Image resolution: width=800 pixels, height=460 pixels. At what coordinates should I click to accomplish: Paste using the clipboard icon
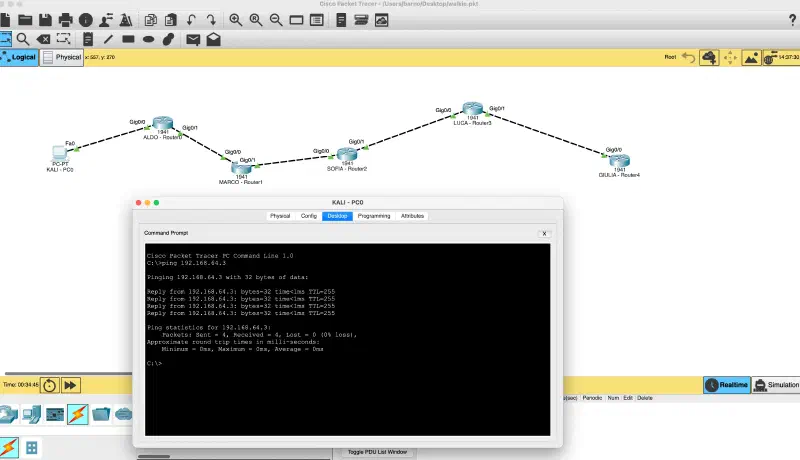pos(171,20)
